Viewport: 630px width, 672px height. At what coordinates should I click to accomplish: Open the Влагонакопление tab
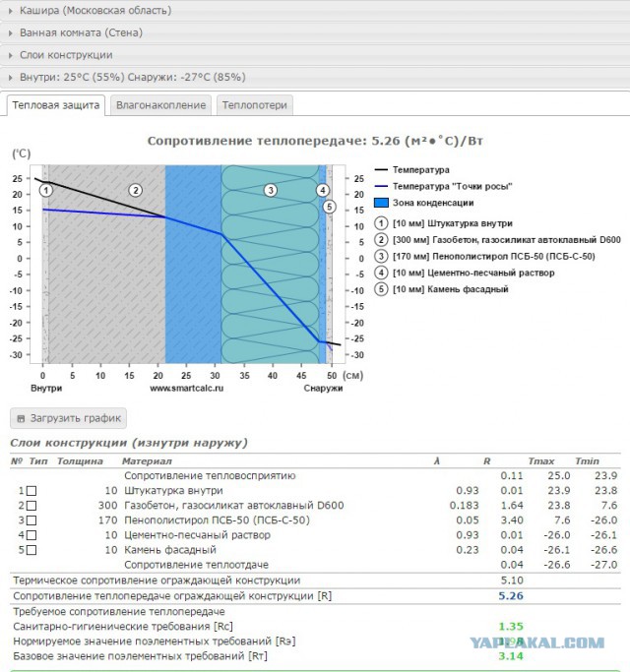(x=160, y=105)
